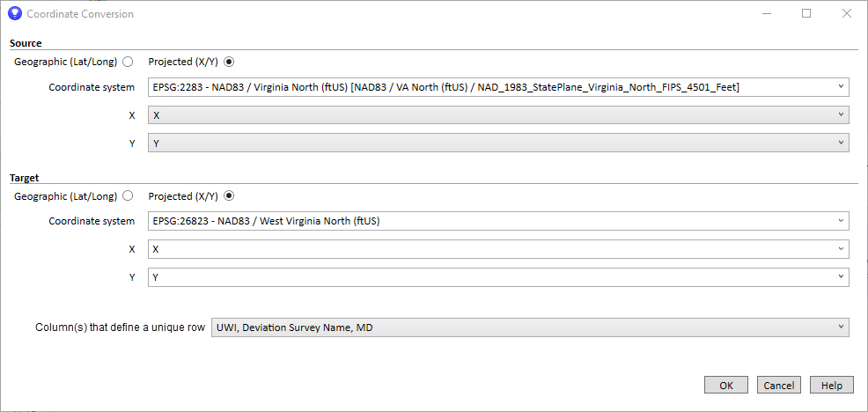Maximize the Coordinate Conversion window
Image resolution: width=868 pixels, height=412 pixels.
pos(806,14)
